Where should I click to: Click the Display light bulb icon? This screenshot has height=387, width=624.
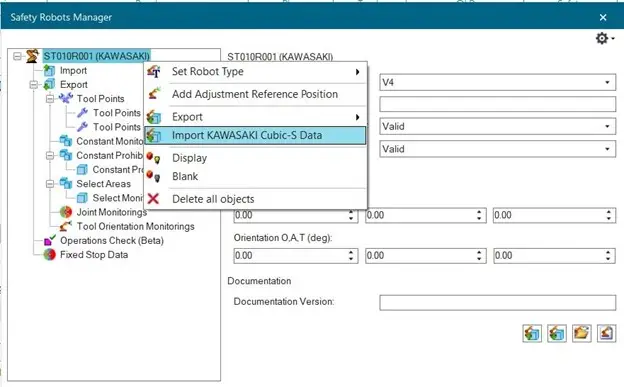[153, 158]
